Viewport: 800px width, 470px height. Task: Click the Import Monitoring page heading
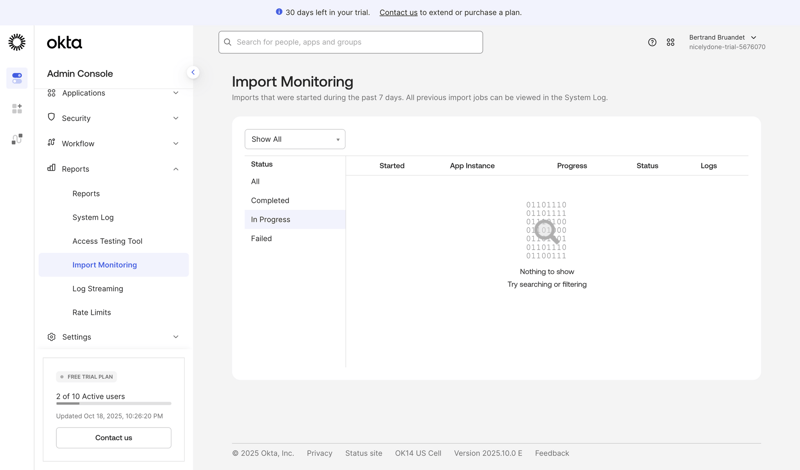(x=292, y=82)
